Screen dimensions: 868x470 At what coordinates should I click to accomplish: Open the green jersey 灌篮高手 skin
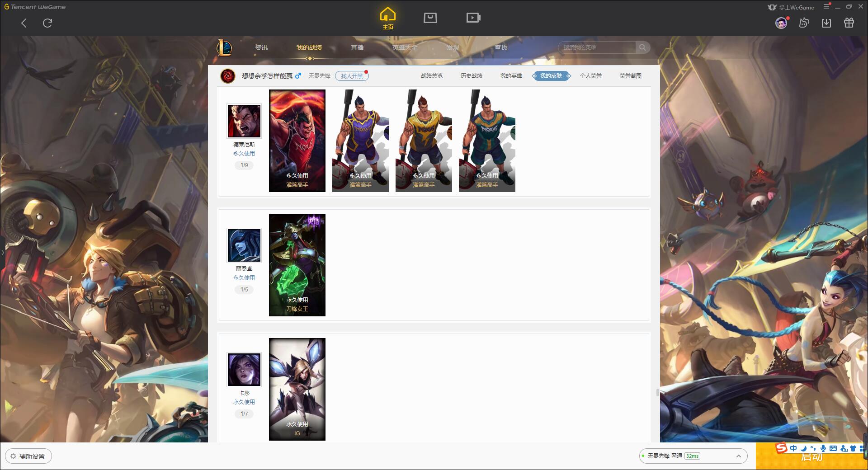[x=487, y=141]
